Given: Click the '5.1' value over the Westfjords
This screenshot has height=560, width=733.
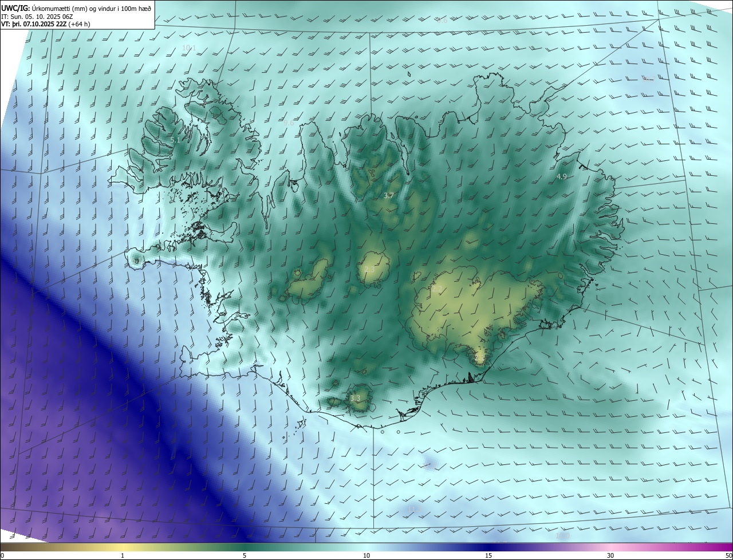Looking at the screenshot, I should click(x=176, y=140).
